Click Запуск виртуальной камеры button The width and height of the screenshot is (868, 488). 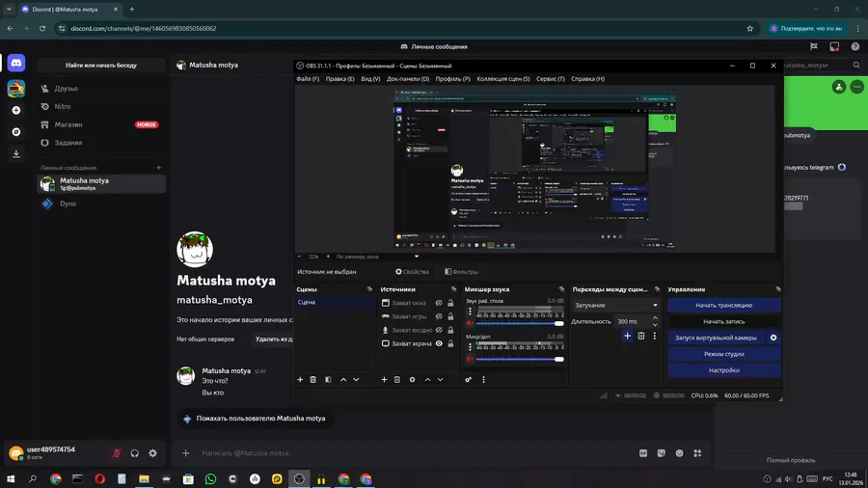[716, 338]
